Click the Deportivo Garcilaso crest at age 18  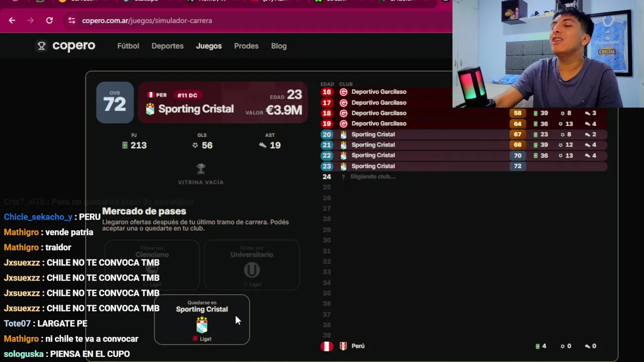(343, 113)
